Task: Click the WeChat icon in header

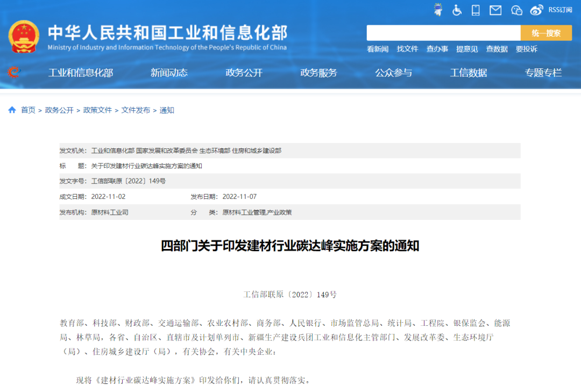Action: 516,10
